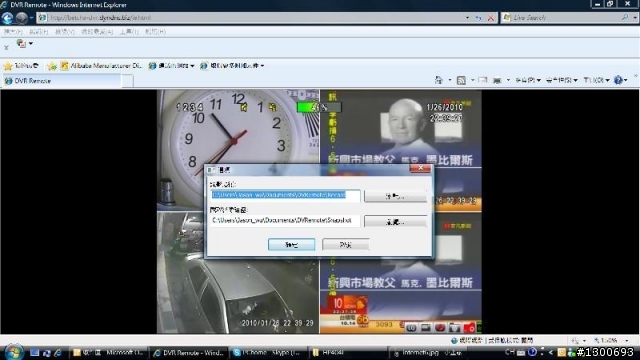Expand the address bar history dropdown
Viewport: 640px width, 360px height.
pyautogui.click(x=467, y=18)
